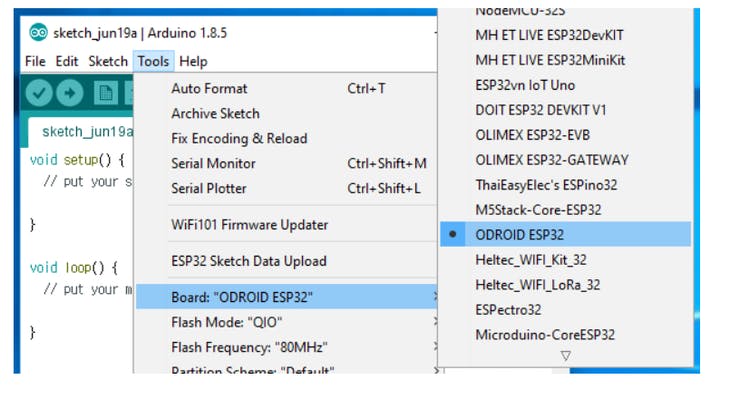Open the Help menu
This screenshot has width=740, height=409.
coord(193,61)
